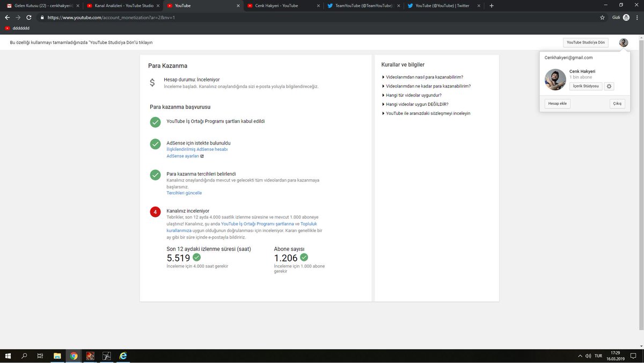Open AdSense ayarları link
644x363 pixels.
(x=183, y=156)
